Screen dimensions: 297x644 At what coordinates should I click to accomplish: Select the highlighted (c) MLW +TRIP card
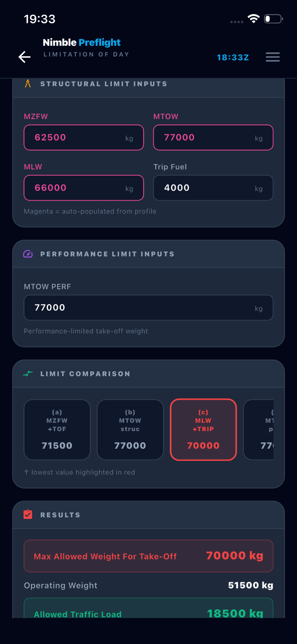tap(203, 430)
